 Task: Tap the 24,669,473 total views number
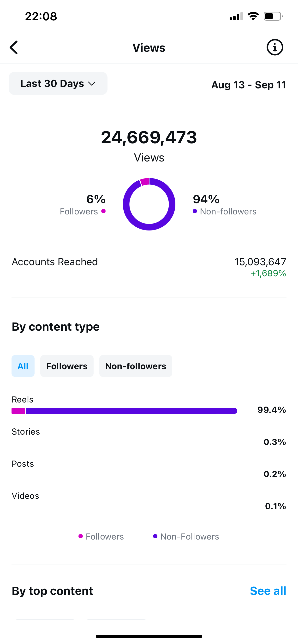click(x=149, y=137)
